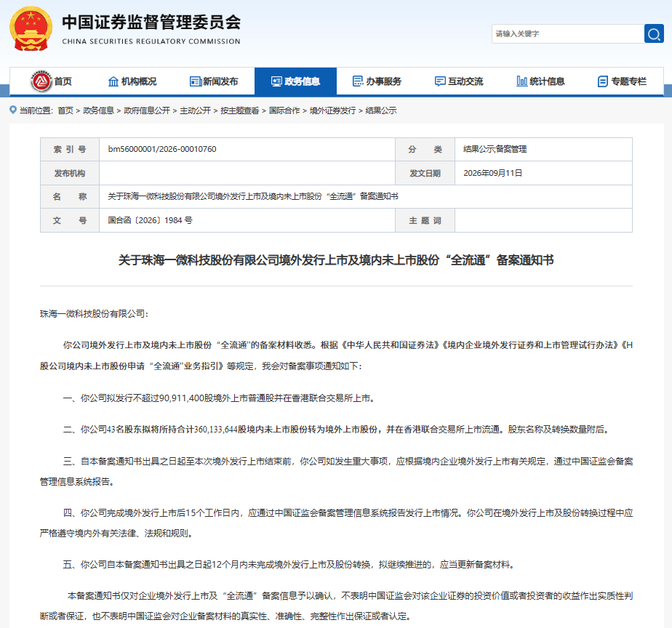Click the 境外证券发行 breadcrumb link
Image resolution: width=672 pixels, height=628 pixels.
tap(332, 110)
